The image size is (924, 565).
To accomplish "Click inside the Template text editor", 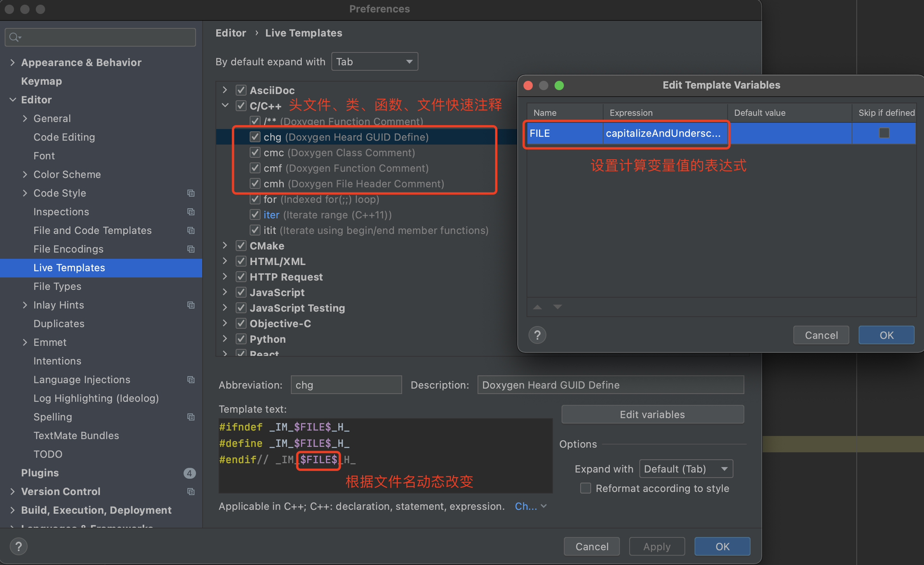I will [385, 455].
